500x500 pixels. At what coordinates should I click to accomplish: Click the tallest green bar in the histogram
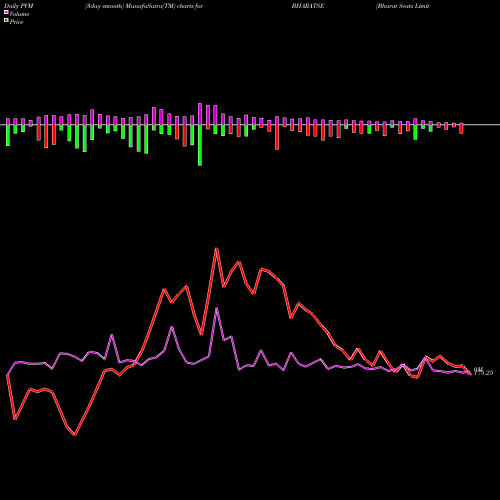coord(200,145)
